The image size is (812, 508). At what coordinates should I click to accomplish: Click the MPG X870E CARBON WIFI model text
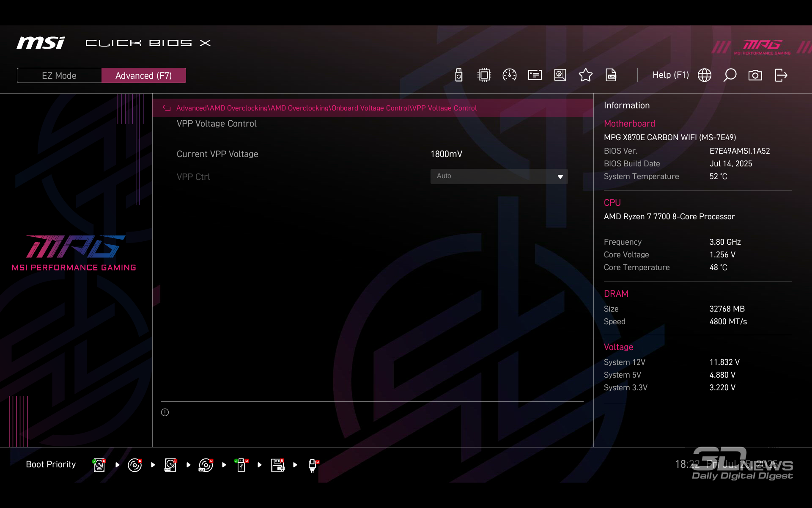tap(670, 138)
